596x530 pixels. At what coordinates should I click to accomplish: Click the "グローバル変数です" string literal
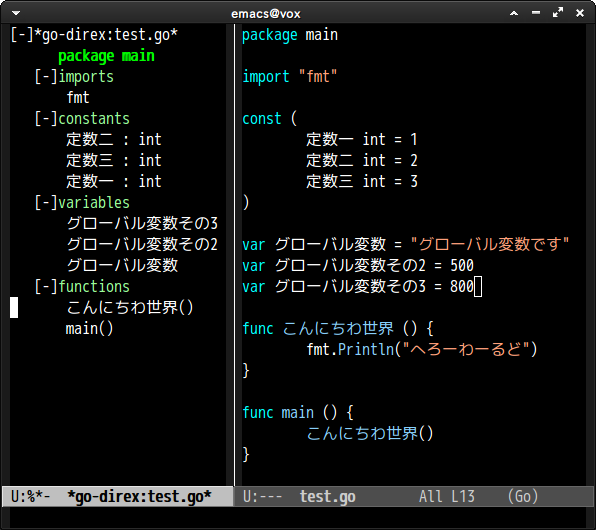[x=490, y=244]
